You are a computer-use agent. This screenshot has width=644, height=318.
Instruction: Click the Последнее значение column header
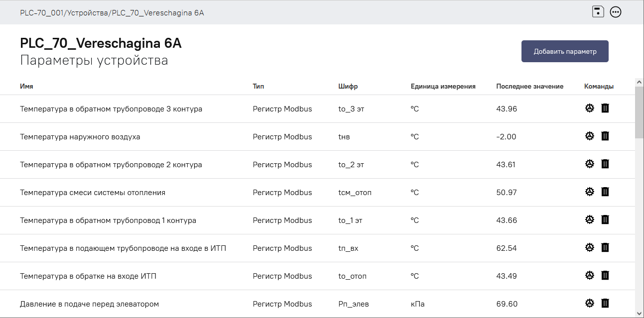529,86
